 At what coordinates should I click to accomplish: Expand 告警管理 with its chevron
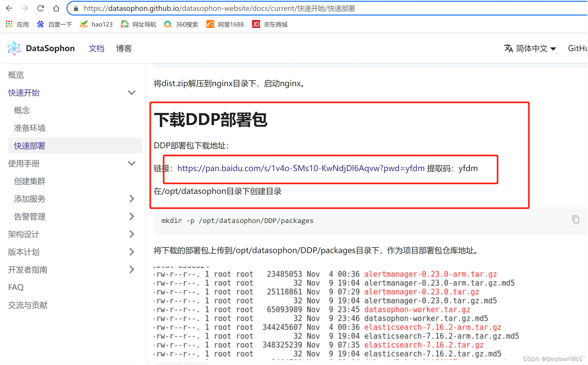click(132, 217)
